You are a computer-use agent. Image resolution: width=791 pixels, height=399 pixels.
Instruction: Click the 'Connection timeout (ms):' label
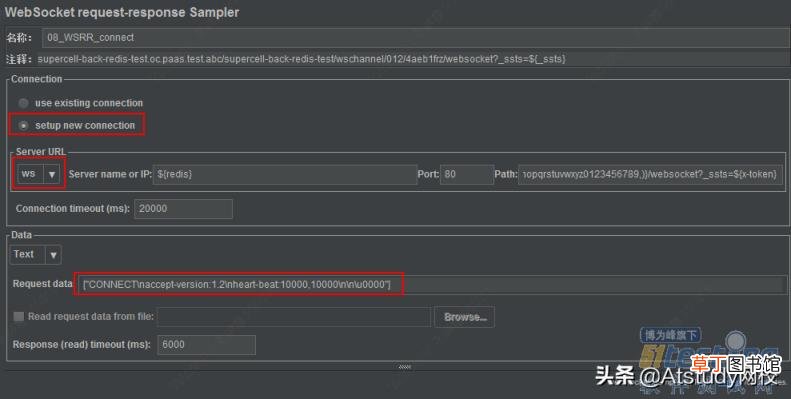click(x=73, y=208)
